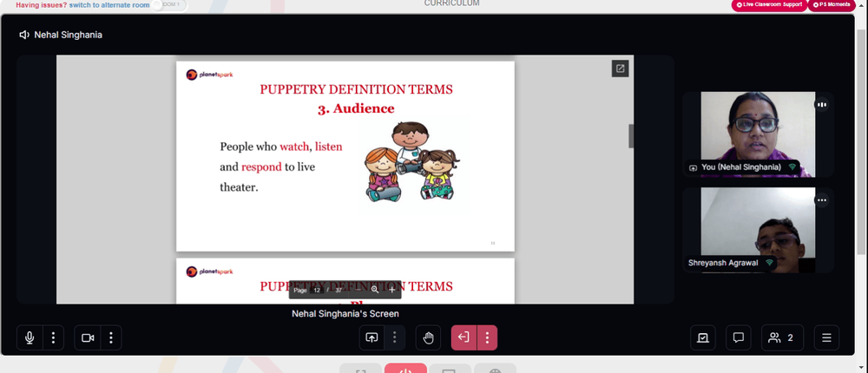Select Nehal Singhania's video tile
868x373 pixels.
click(x=758, y=134)
